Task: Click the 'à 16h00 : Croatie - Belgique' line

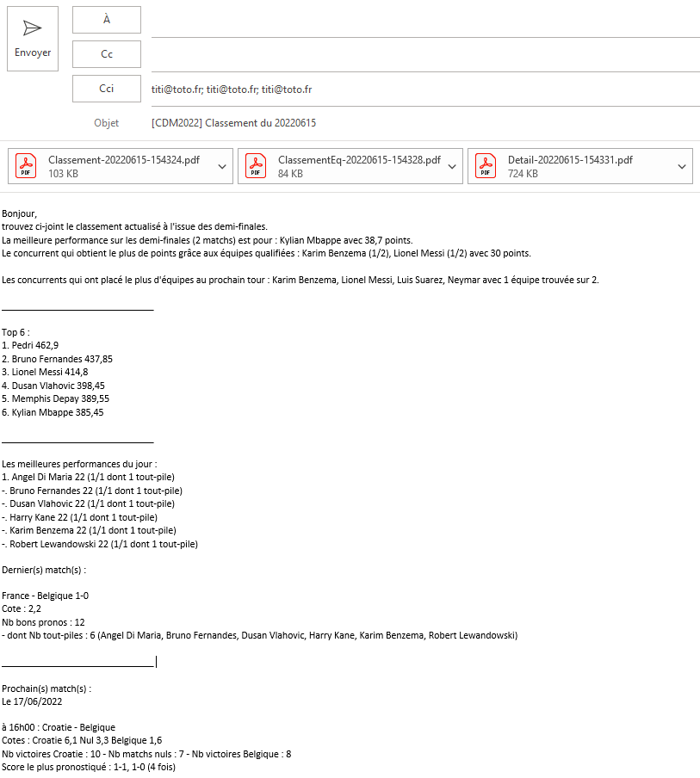Action: click(59, 727)
